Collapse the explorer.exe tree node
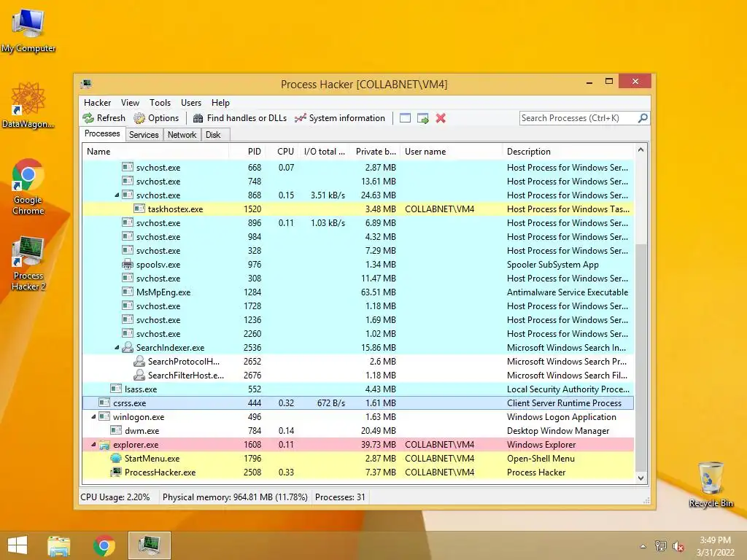Screen dimensions: 747x560 pyautogui.click(x=93, y=445)
